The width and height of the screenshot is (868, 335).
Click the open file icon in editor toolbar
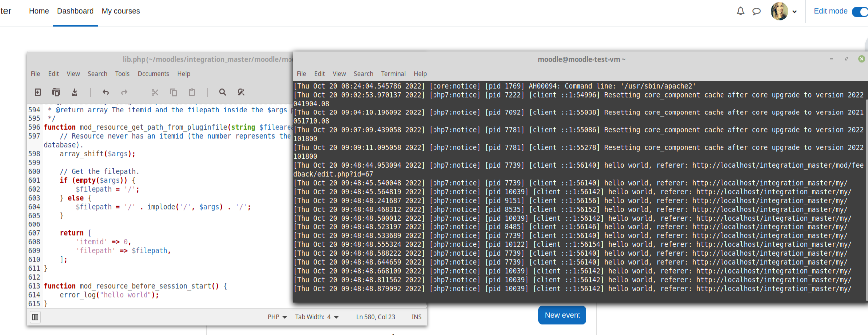[x=56, y=92]
